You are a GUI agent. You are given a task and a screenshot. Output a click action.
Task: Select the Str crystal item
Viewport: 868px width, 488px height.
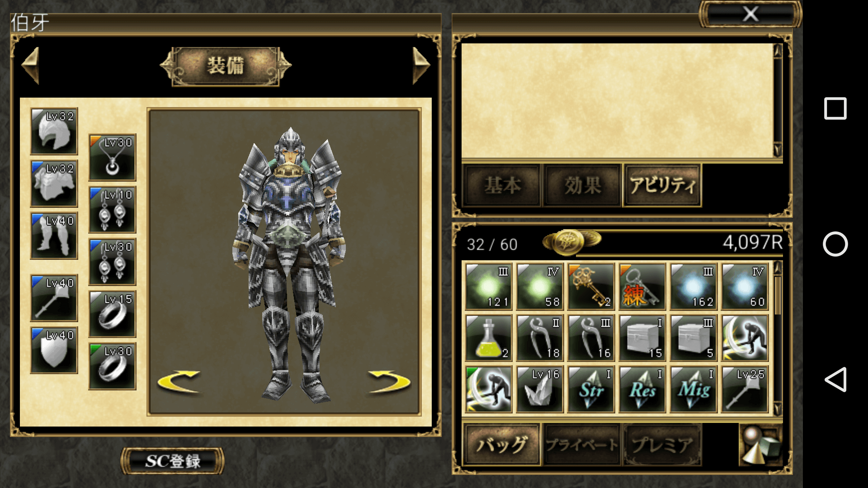pyautogui.click(x=591, y=389)
